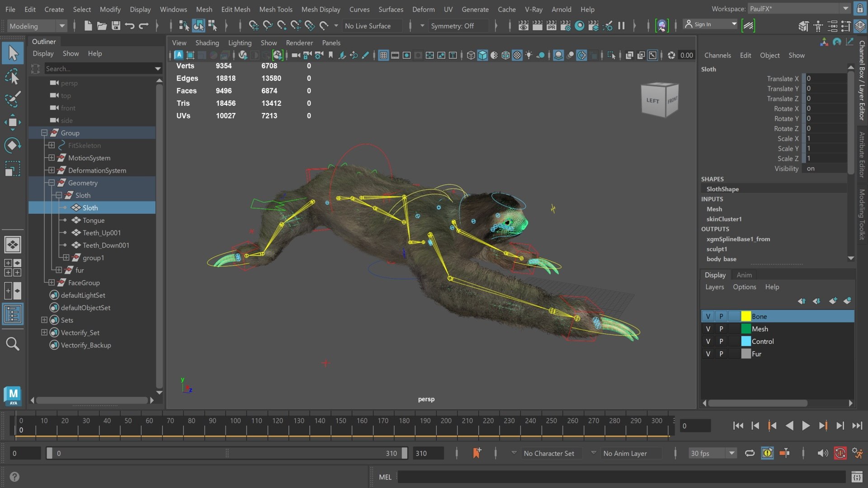Toggle loop playback mode icon
Viewport: 868px width, 488px height.
point(750,453)
